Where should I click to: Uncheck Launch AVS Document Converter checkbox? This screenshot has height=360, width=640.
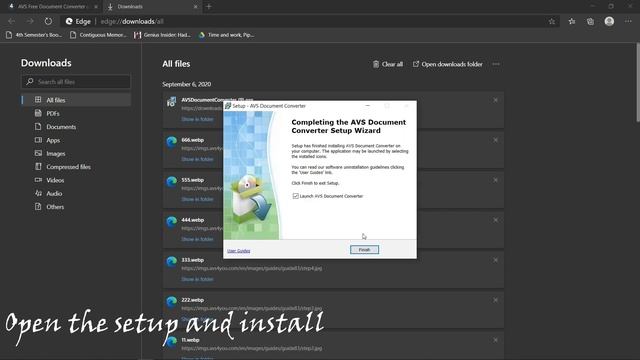296,196
